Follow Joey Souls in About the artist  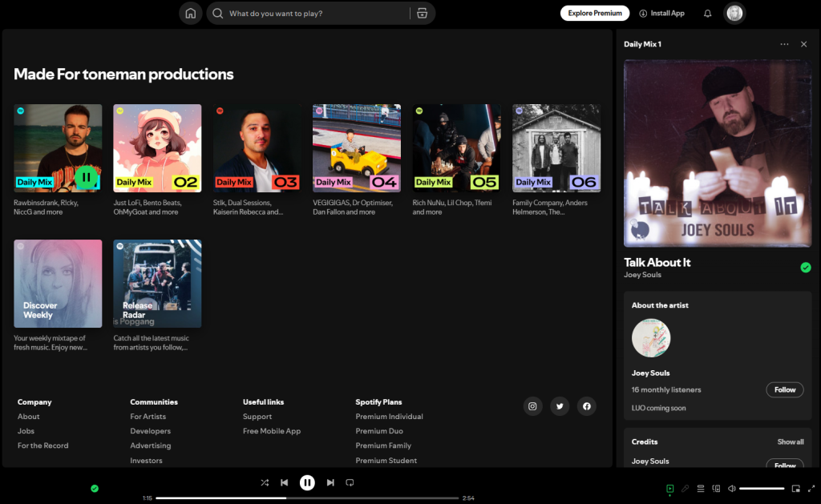pyautogui.click(x=785, y=389)
